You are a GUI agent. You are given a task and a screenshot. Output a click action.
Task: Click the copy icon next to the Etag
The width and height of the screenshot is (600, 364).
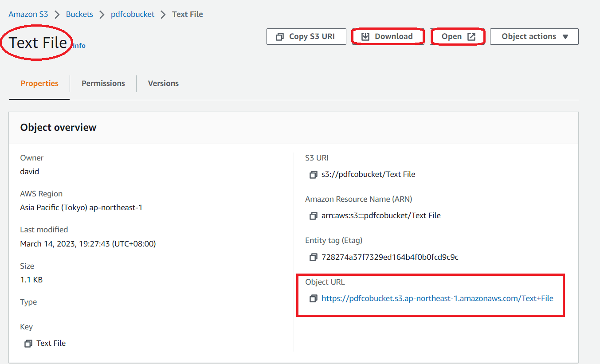(314, 257)
